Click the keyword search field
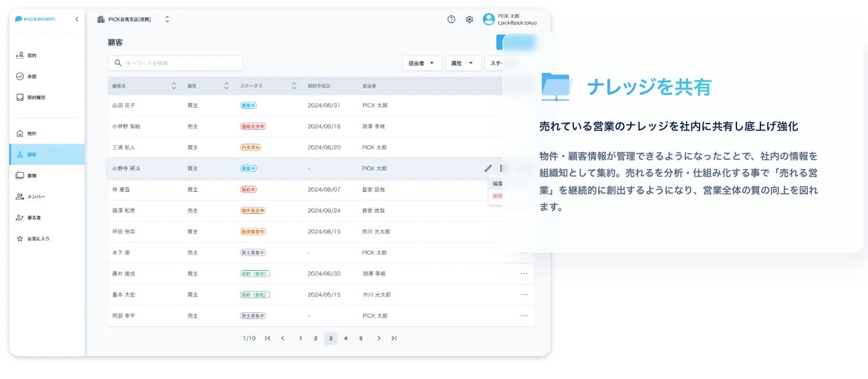The height and width of the screenshot is (379, 868). 175,64
